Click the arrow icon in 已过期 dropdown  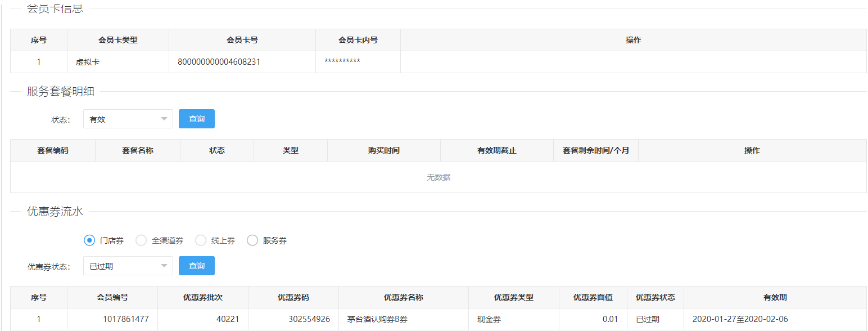coord(164,266)
